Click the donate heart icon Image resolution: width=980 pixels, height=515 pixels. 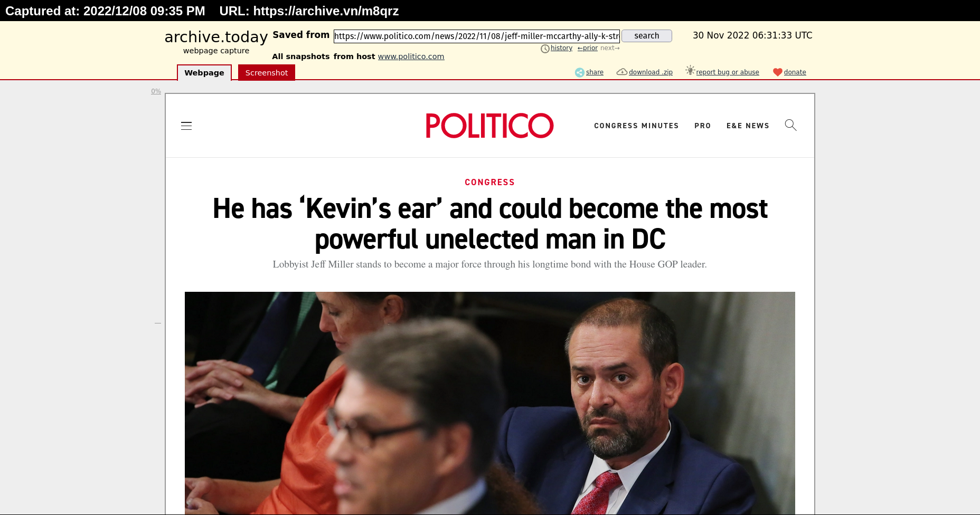click(x=778, y=72)
